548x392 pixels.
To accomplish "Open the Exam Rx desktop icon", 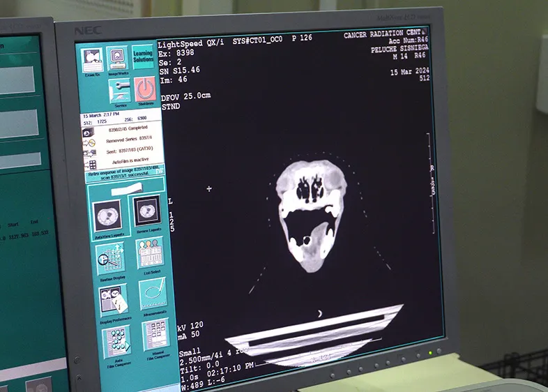I will (92, 60).
